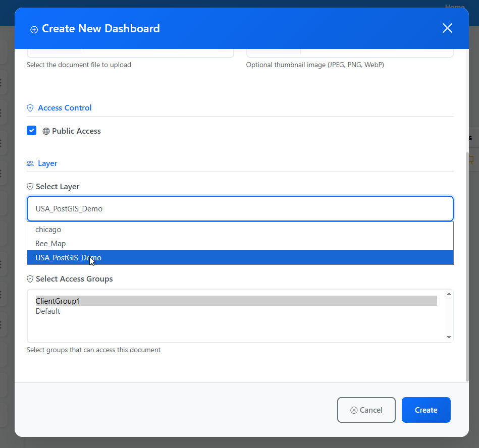Screen dimensions: 479x448
Task: Close the Create New Dashboard dialog
Action: pyautogui.click(x=447, y=28)
